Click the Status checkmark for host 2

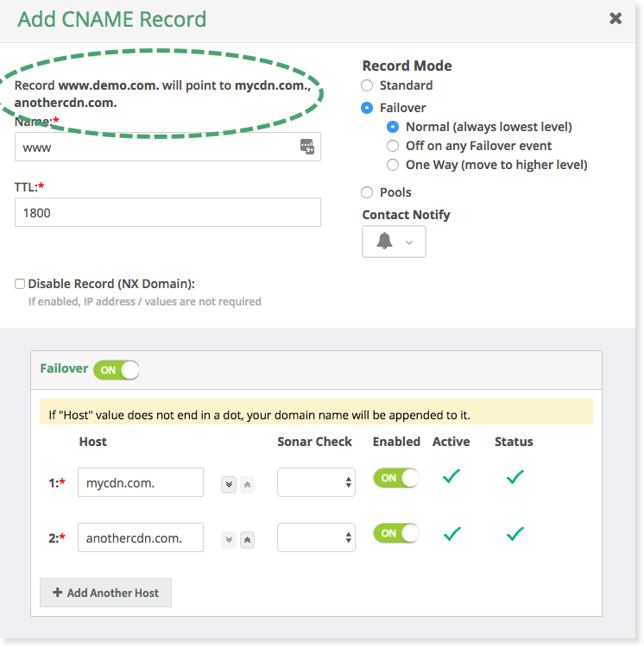[x=515, y=533]
